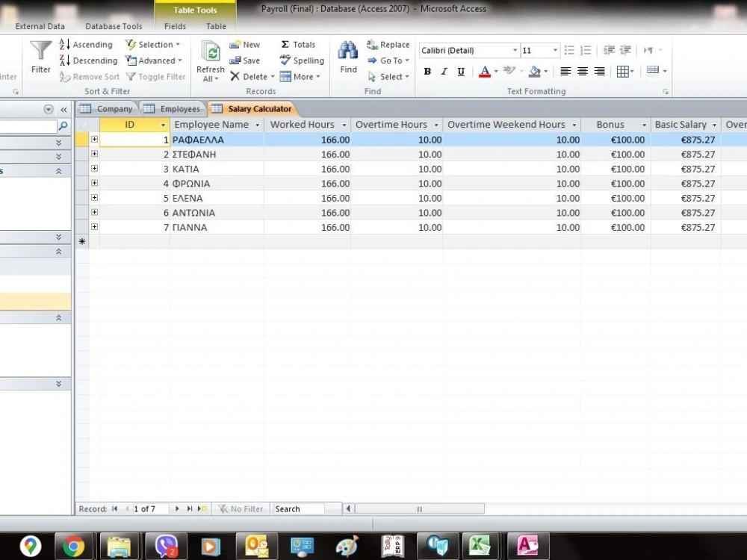The width and height of the screenshot is (747, 560).
Task: Open the Gridlines options
Action: coord(625,72)
